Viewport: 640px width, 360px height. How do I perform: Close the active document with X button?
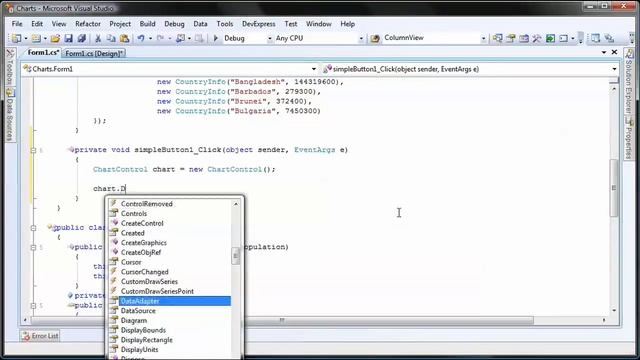(x=614, y=52)
